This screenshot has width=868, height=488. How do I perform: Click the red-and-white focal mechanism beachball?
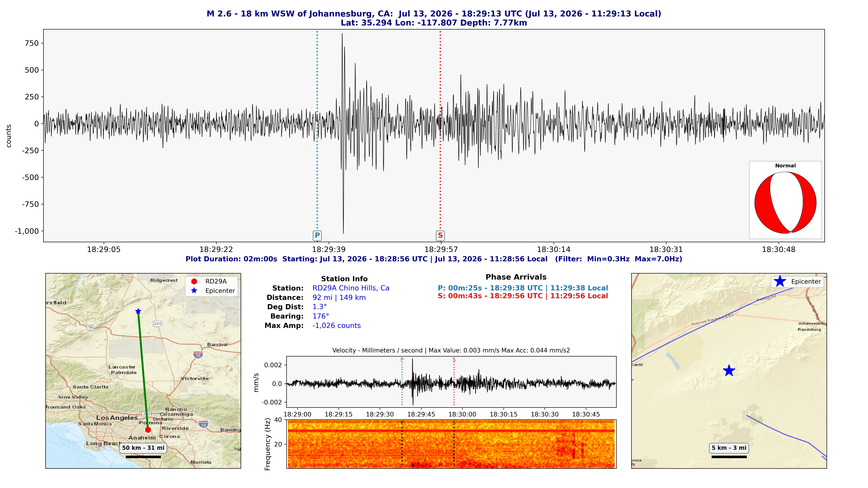[x=785, y=203]
